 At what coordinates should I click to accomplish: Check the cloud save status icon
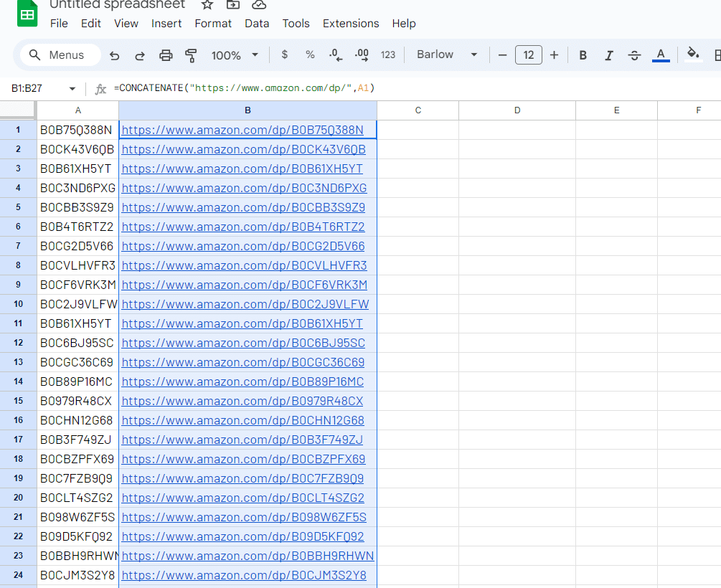tap(259, 5)
